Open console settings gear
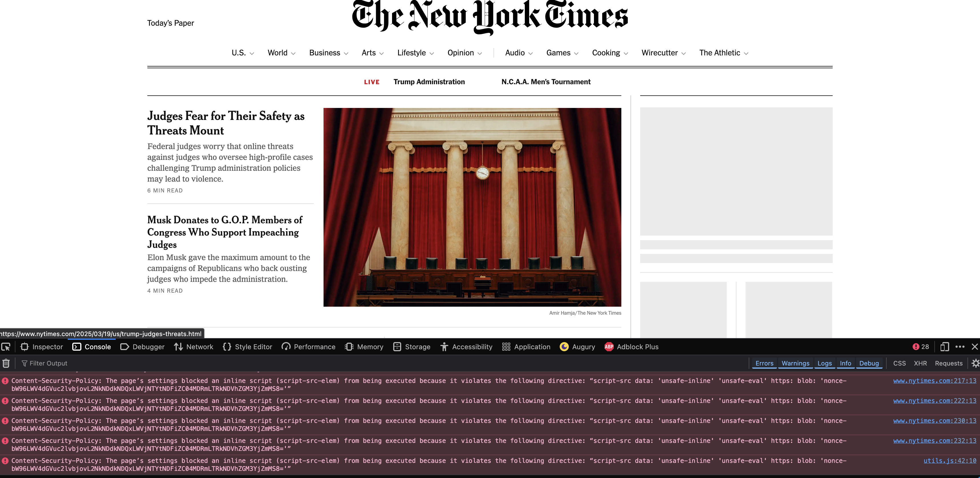 tap(975, 363)
